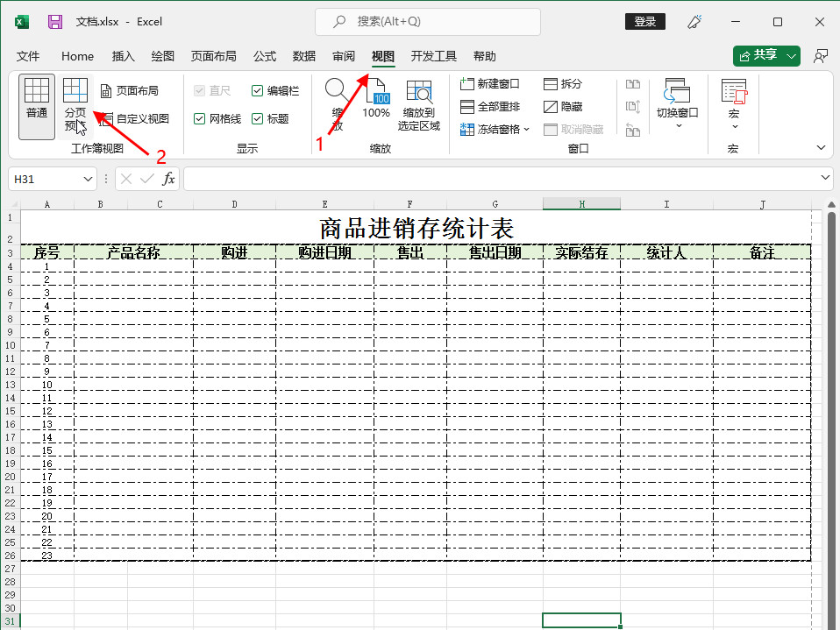Set zoom to 100%
Image resolution: width=840 pixels, height=630 pixels.
point(375,98)
